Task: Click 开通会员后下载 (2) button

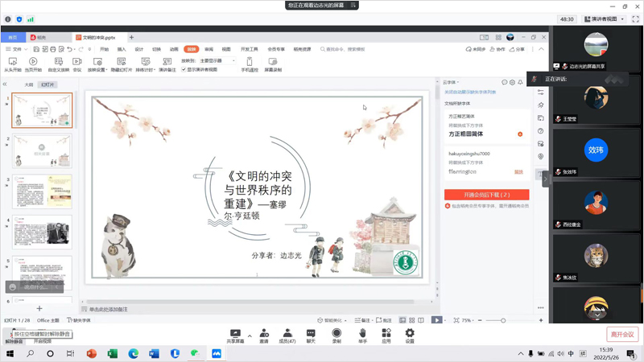Action: [x=486, y=195]
